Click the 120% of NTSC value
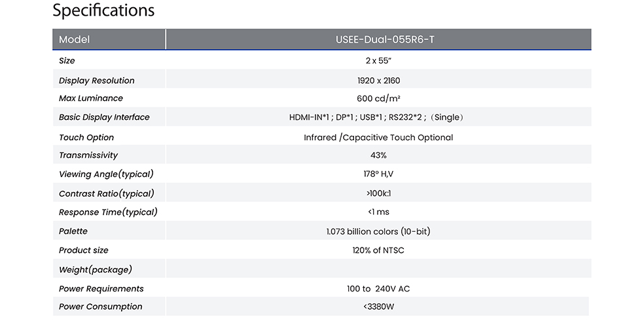 pos(378,250)
